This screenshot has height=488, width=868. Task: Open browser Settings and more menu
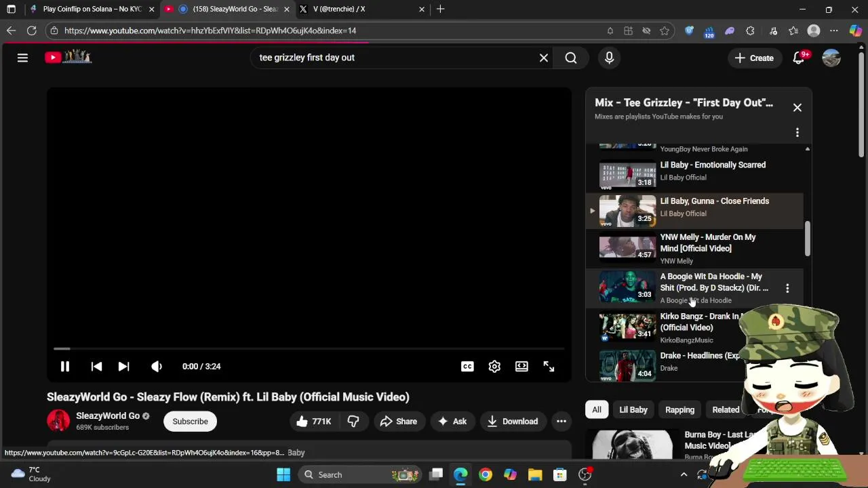pyautogui.click(x=834, y=30)
